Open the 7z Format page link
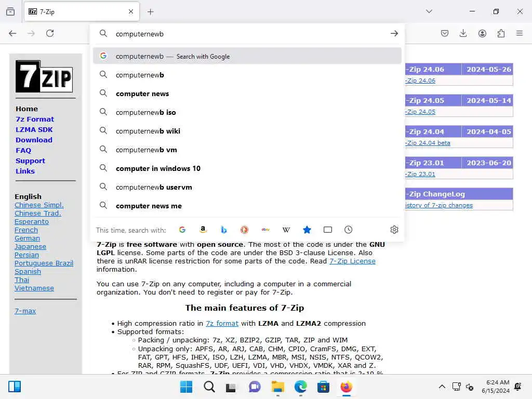 pyautogui.click(x=35, y=119)
